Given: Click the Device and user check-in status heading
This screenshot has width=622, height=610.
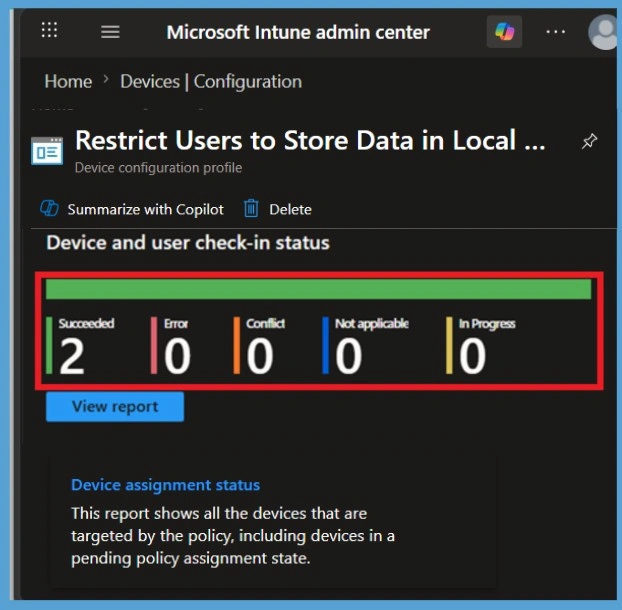Looking at the screenshot, I should point(188,243).
